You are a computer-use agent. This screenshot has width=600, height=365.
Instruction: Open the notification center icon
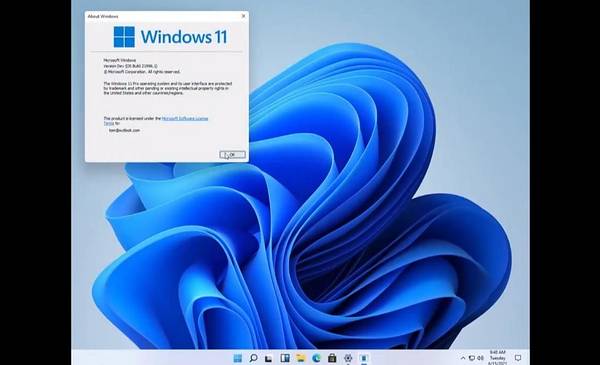point(518,358)
